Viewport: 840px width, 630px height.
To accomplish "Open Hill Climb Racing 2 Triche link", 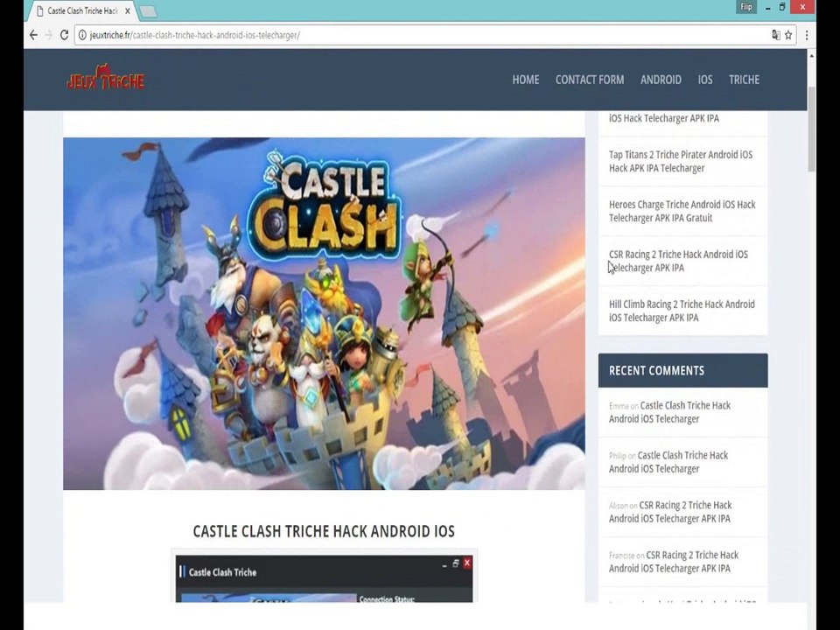I will (x=682, y=311).
